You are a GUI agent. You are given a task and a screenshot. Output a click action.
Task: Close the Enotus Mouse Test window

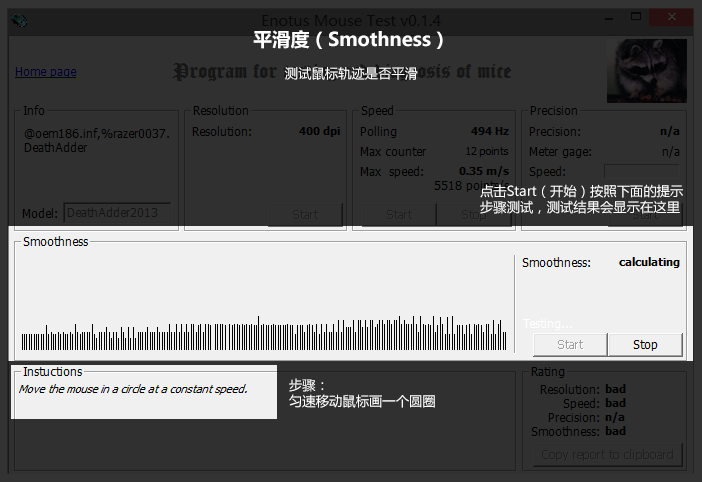[x=672, y=17]
